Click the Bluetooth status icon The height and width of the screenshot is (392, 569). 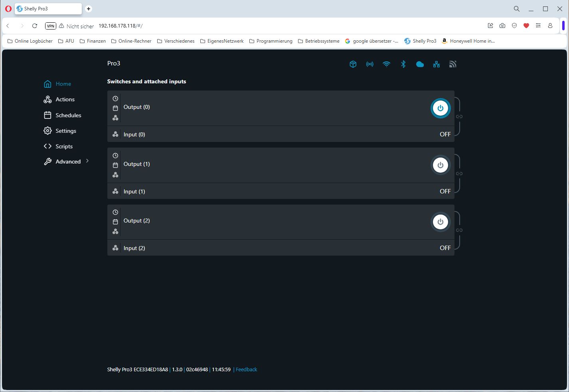pyautogui.click(x=403, y=64)
